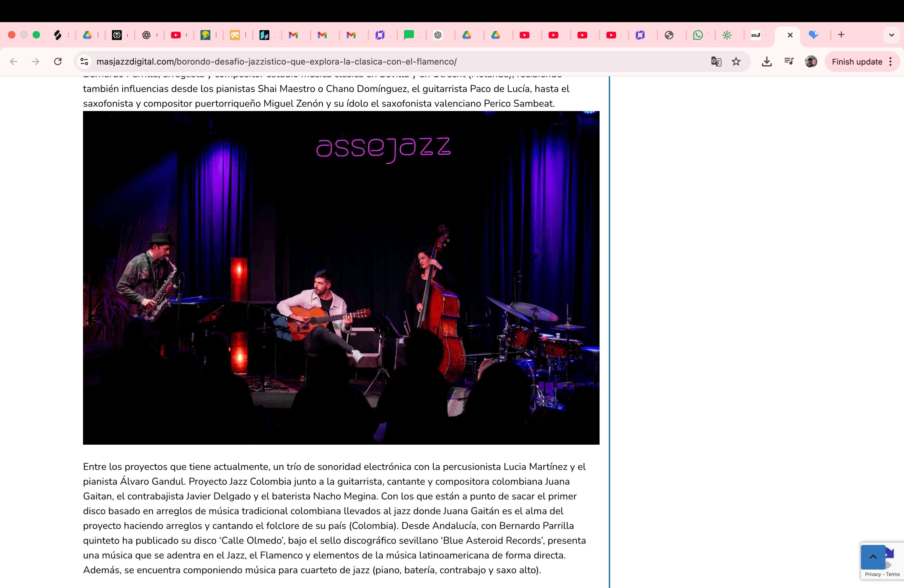Reload the current page
Viewport: 904px width, 588px height.
click(x=58, y=62)
